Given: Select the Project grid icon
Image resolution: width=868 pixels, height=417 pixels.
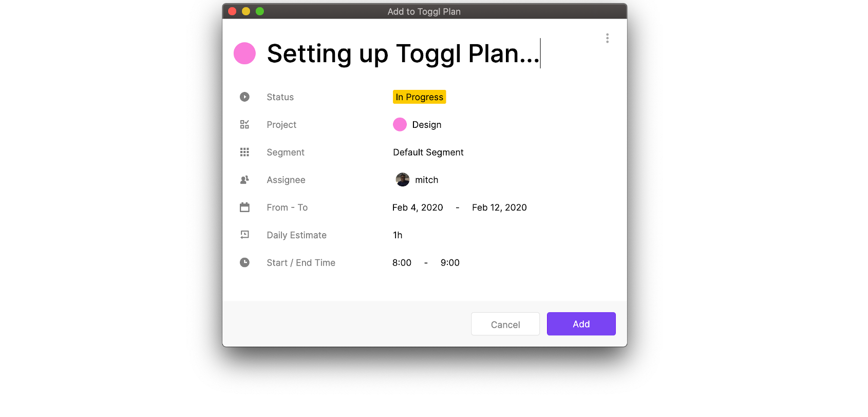Looking at the screenshot, I should click(244, 124).
